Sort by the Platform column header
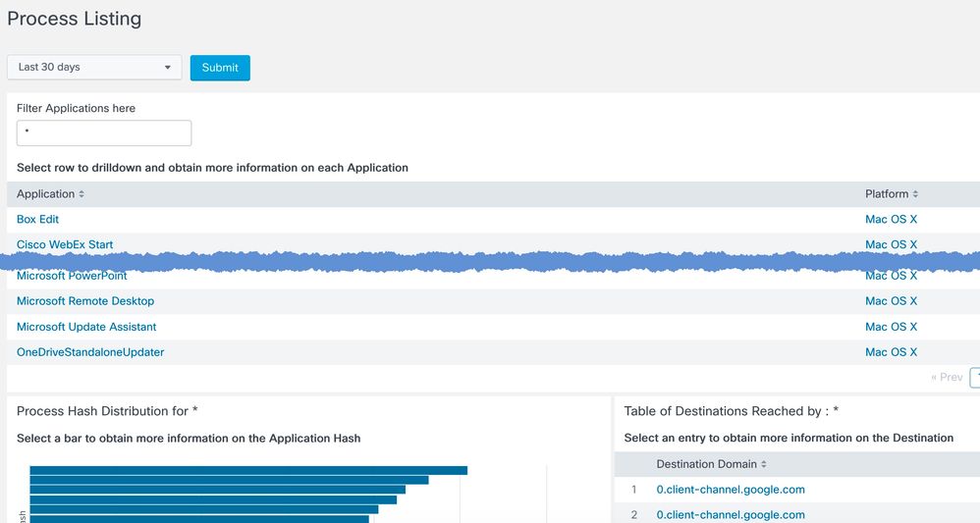 click(892, 194)
